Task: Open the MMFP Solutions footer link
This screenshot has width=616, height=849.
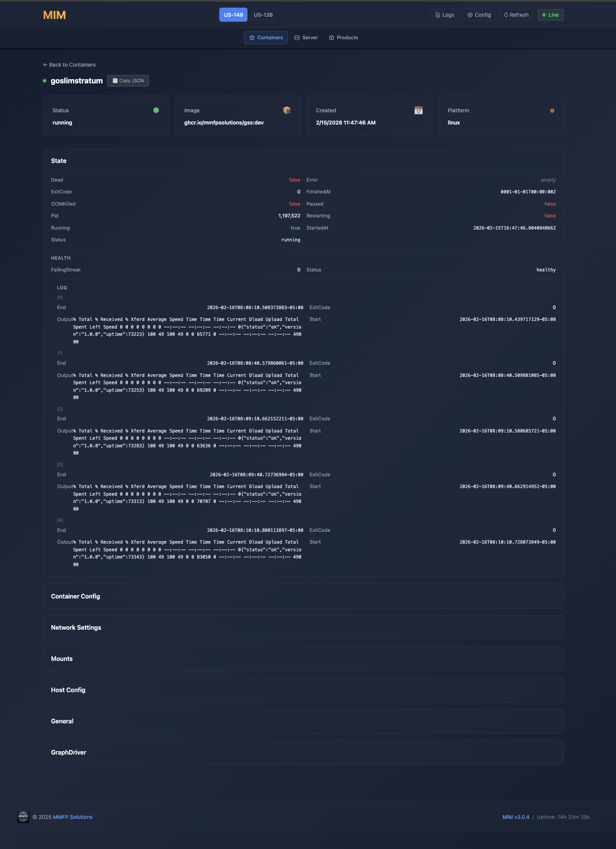Action: pyautogui.click(x=72, y=817)
